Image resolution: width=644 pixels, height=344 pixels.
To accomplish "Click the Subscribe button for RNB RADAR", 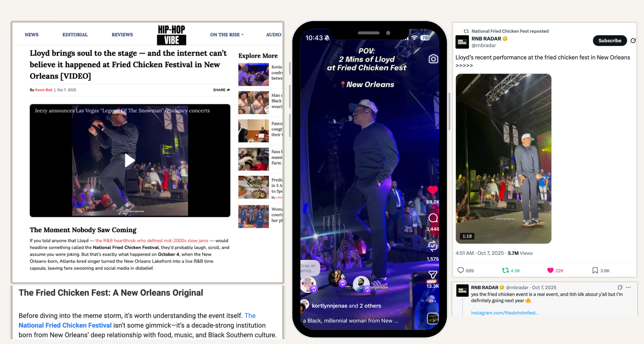I will point(610,41).
